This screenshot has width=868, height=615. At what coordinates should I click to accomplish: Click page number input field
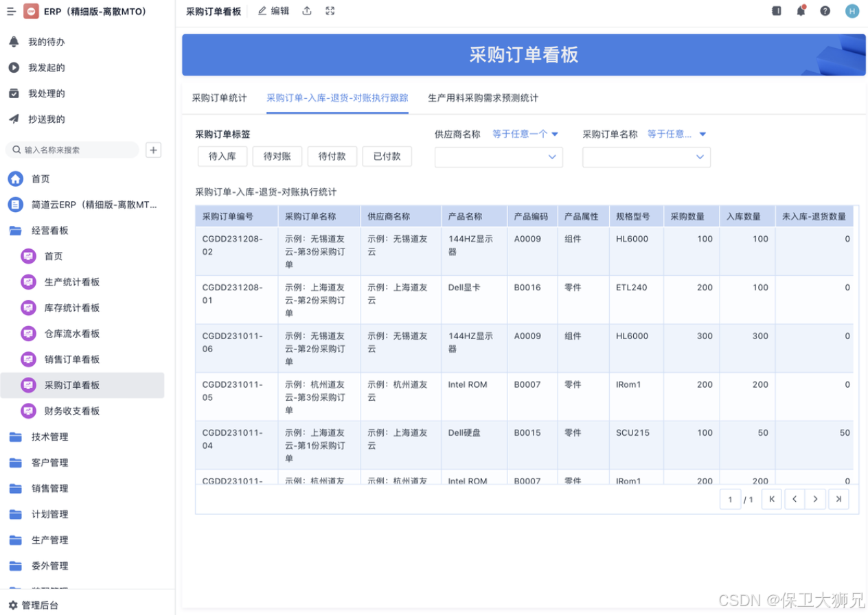coord(730,500)
